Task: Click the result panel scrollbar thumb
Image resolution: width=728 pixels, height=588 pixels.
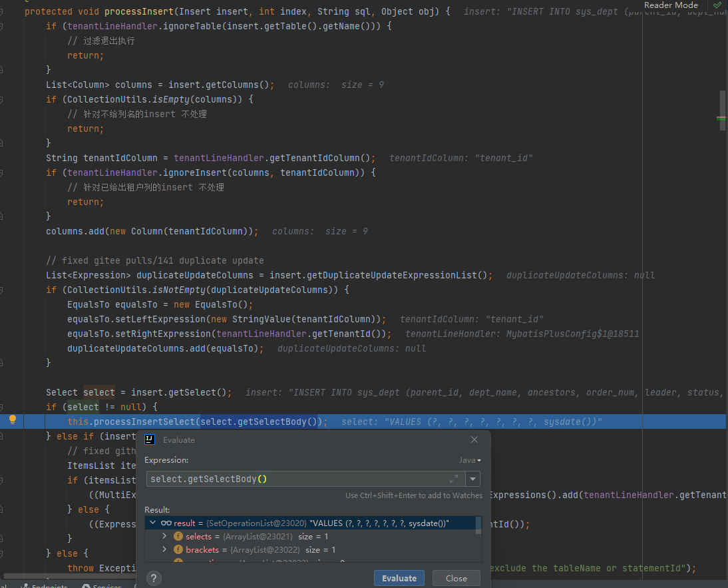Action: tap(478, 525)
